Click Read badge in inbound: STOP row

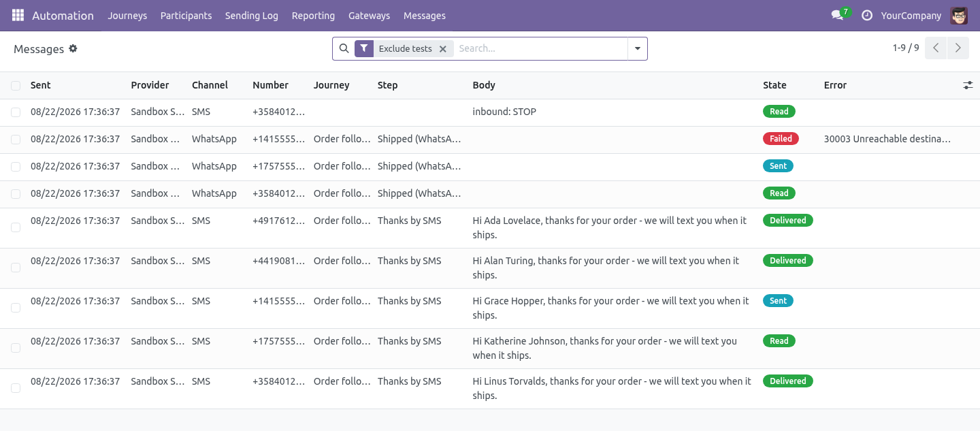[x=779, y=112]
